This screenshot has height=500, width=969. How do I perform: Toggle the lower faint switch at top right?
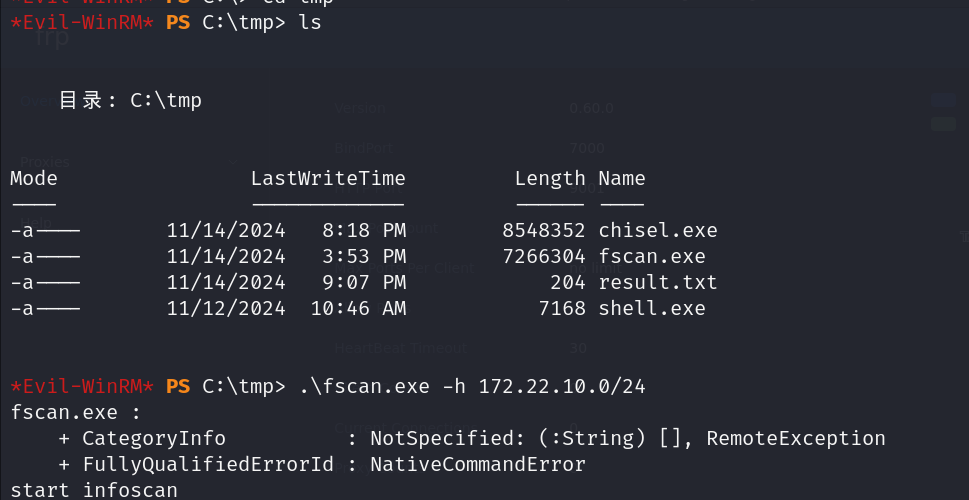943,124
